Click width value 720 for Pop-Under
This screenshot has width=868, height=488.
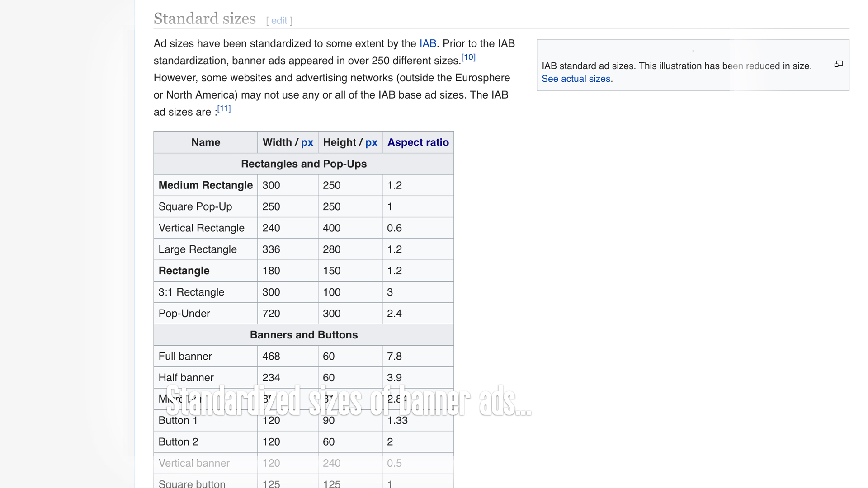click(x=271, y=314)
